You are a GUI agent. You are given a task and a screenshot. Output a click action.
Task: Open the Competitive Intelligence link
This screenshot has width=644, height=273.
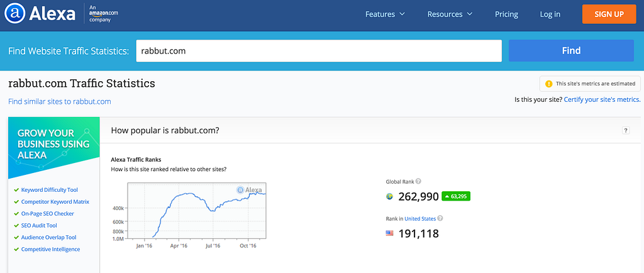50,250
